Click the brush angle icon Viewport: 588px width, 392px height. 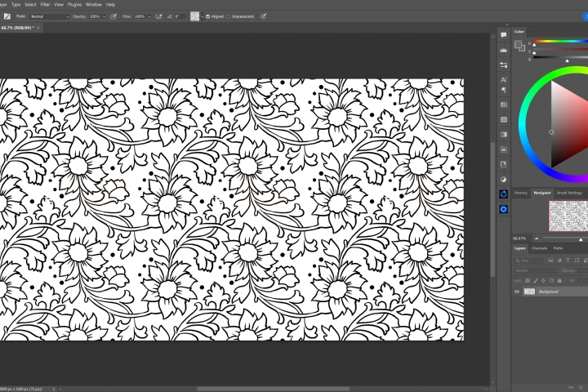(x=170, y=16)
